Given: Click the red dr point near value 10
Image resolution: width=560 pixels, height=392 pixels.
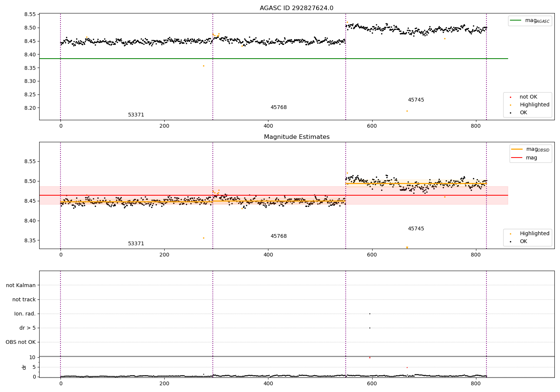Looking at the screenshot, I should pos(370,357).
